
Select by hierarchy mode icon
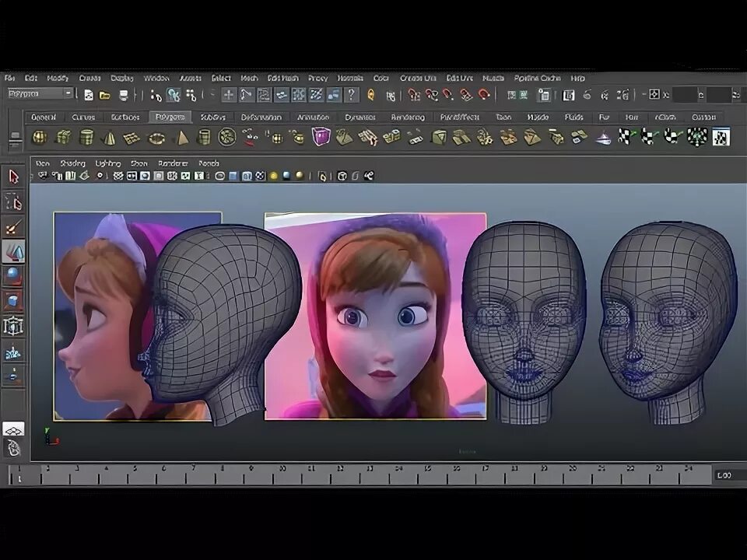[156, 96]
